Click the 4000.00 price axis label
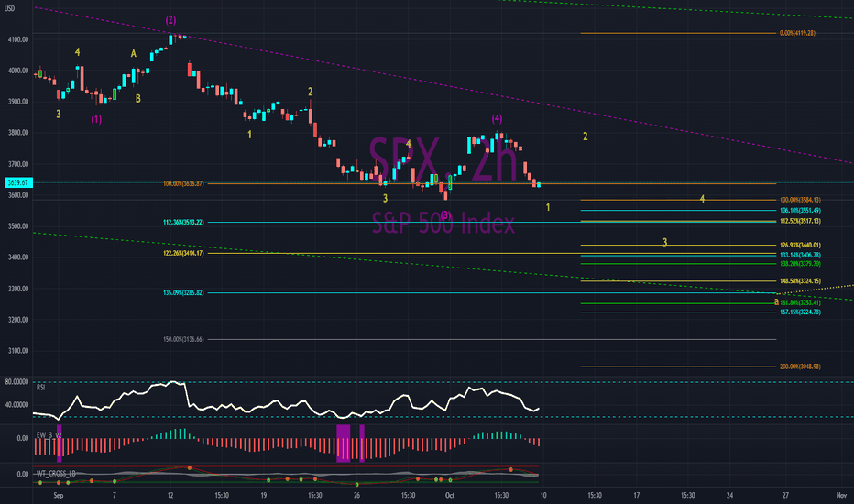The width and height of the screenshot is (854, 504). (18, 71)
